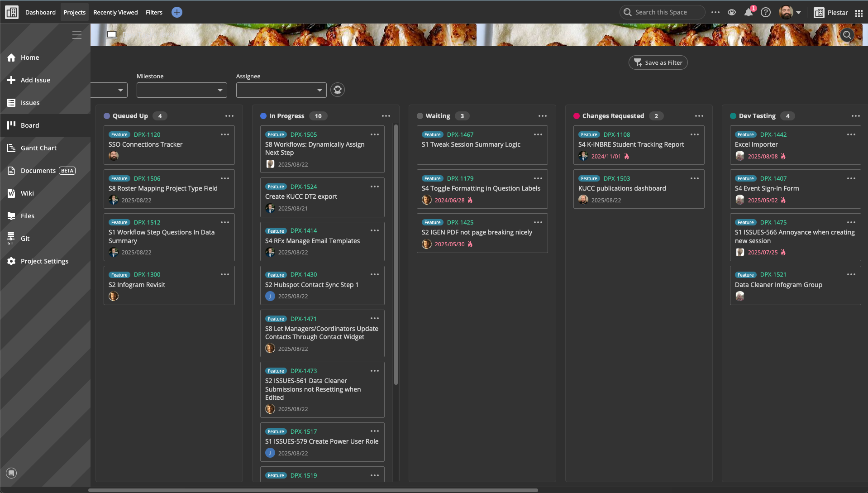Collapse the sidebar with hamburger icon
This screenshot has height=493, width=868.
point(77,35)
